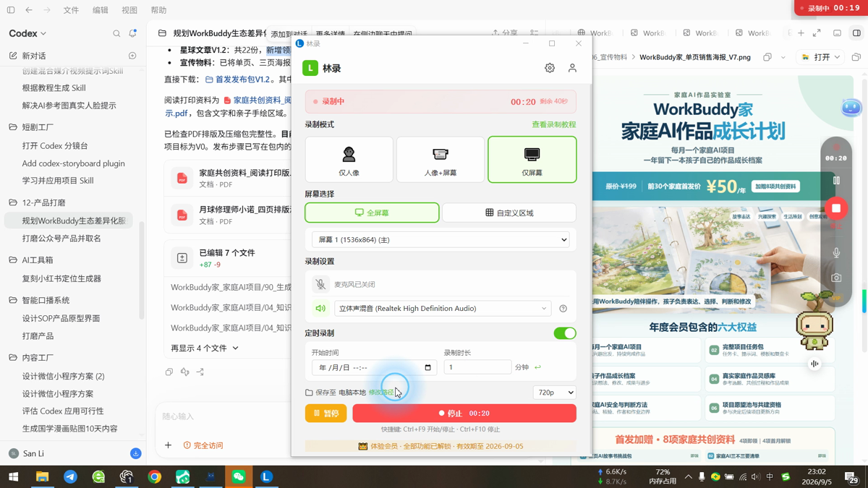Click the 修改路径 link

tap(381, 393)
